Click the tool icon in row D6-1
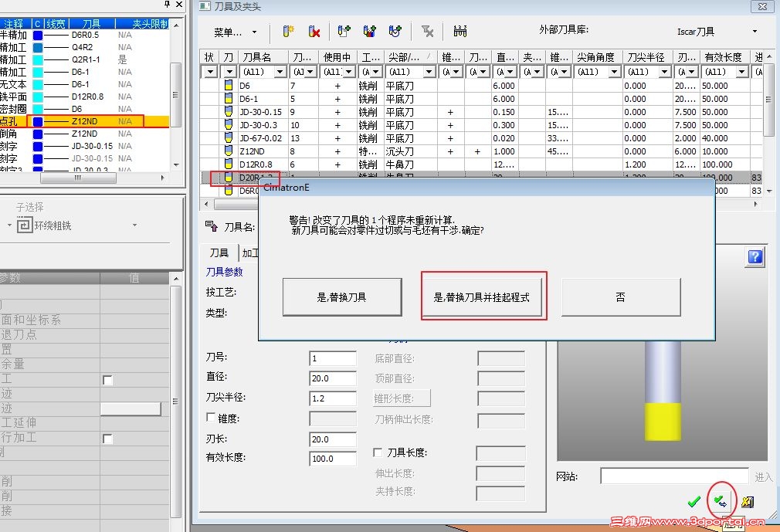780x532 pixels. 229,98
